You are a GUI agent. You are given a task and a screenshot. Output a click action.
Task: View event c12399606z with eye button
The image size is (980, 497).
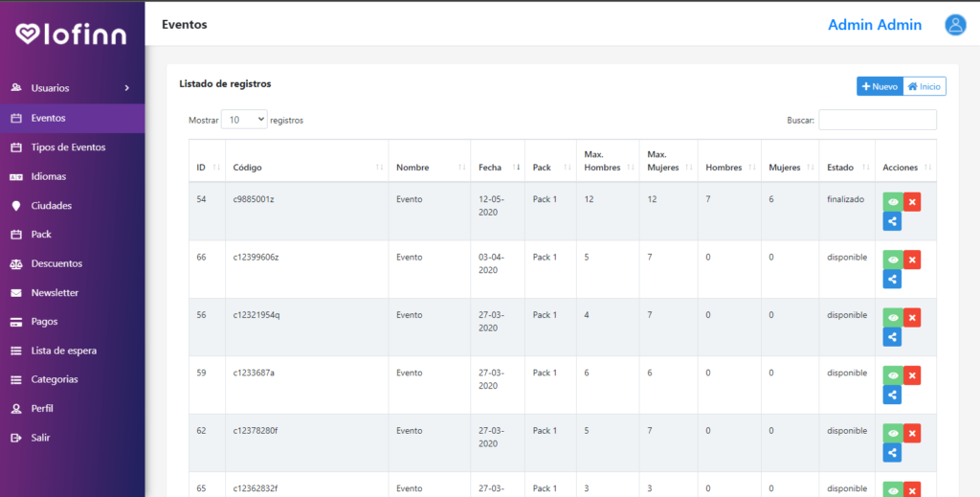coord(893,260)
